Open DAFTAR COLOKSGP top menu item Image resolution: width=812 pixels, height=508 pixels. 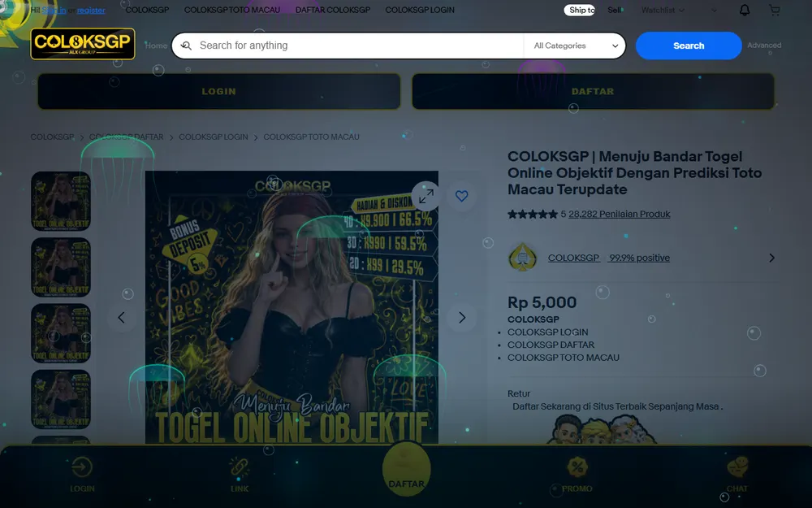click(x=332, y=10)
